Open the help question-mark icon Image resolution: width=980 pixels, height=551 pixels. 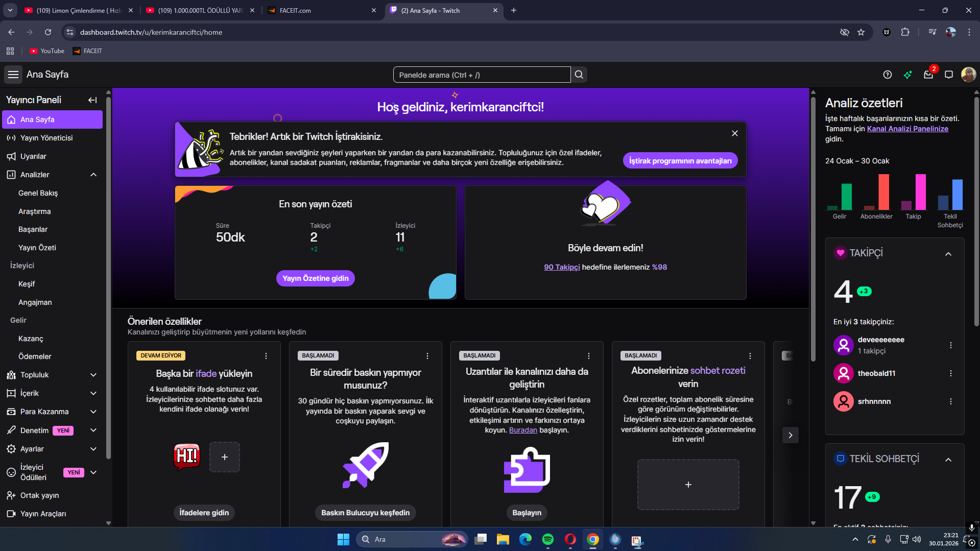coord(888,75)
